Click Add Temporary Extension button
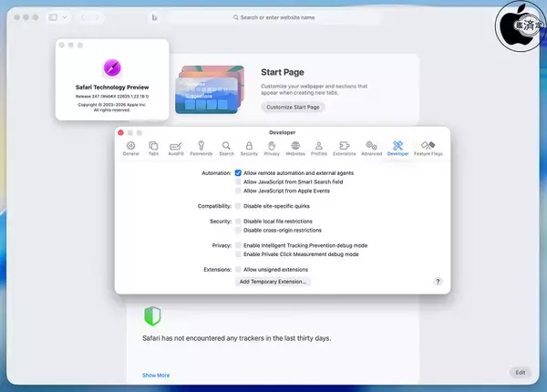This screenshot has width=547, height=392. click(x=273, y=282)
